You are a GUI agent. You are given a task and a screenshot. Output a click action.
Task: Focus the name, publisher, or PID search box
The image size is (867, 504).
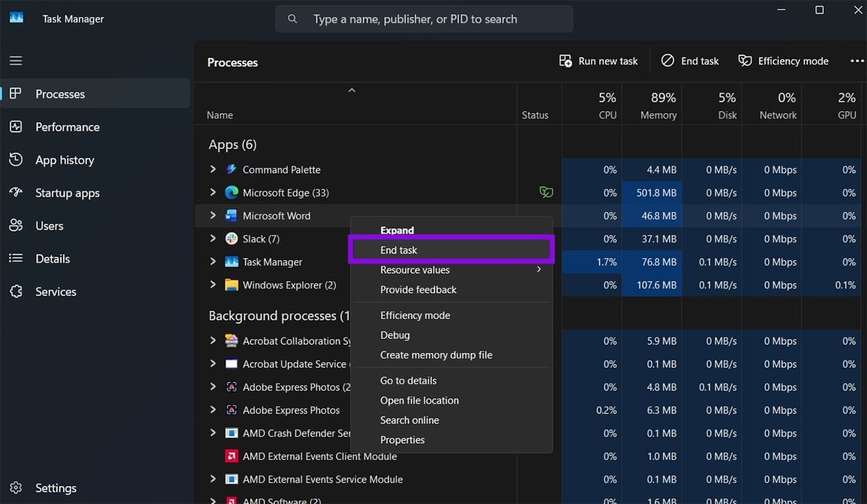[424, 19]
